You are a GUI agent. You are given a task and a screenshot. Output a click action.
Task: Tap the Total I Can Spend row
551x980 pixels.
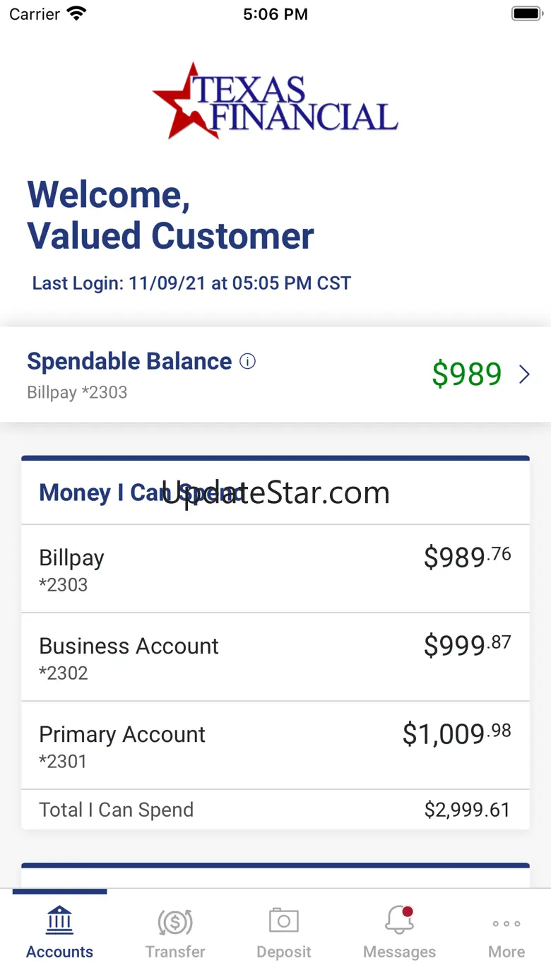[x=275, y=810]
